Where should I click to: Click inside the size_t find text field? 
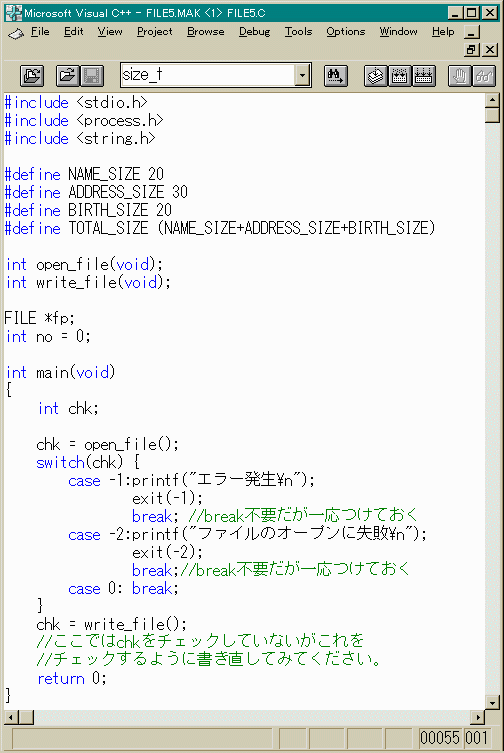click(x=208, y=75)
